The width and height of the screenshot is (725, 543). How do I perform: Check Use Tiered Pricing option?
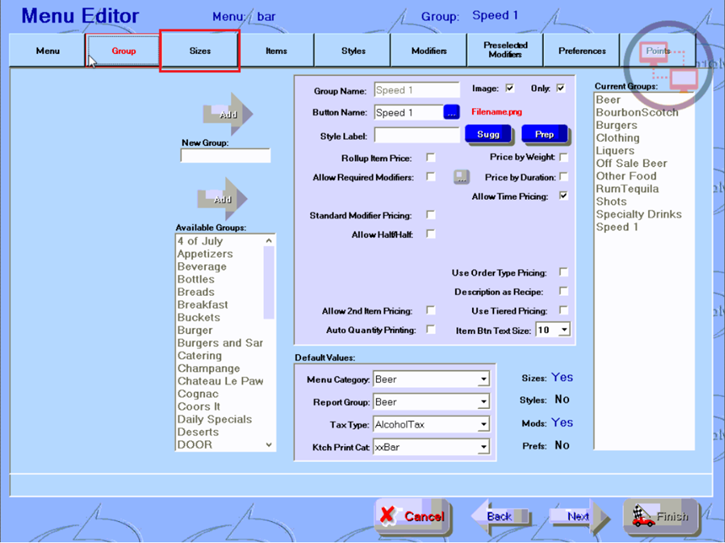point(563,310)
